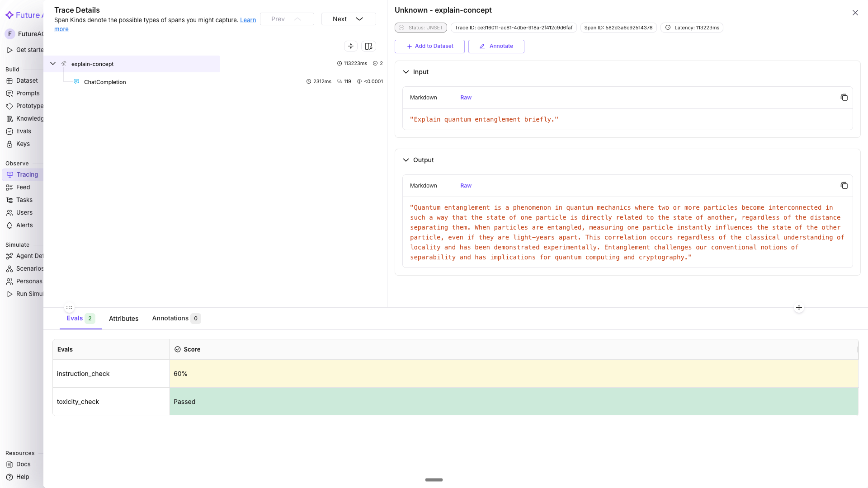Collapse the explain-concept span tree
This screenshot has height=488, width=868.
53,64
